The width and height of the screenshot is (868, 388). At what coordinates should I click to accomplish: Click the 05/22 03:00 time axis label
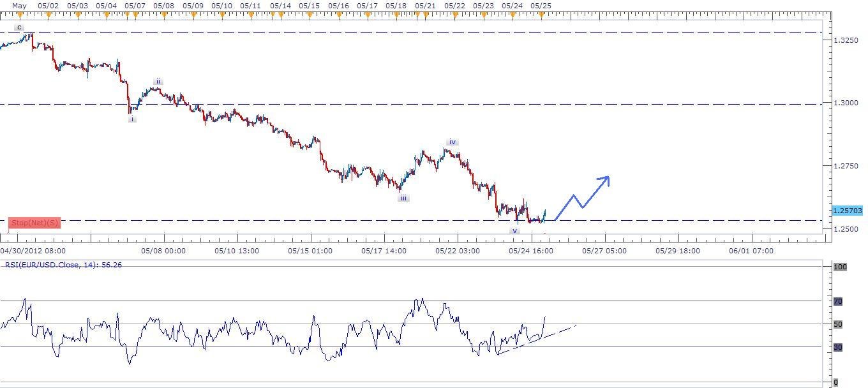tap(458, 251)
